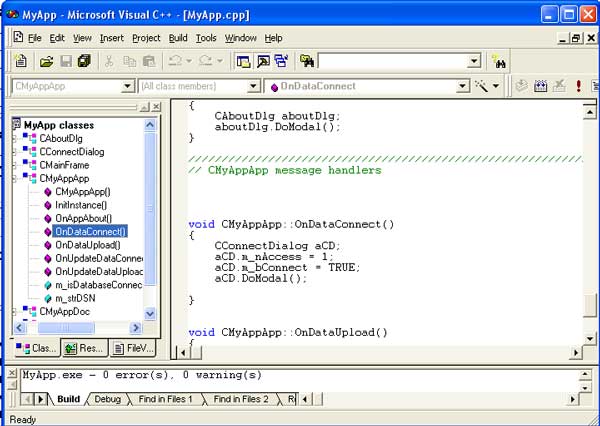The width and height of the screenshot is (600, 426).
Task: Click the Find in Files icon
Action: coord(307,61)
